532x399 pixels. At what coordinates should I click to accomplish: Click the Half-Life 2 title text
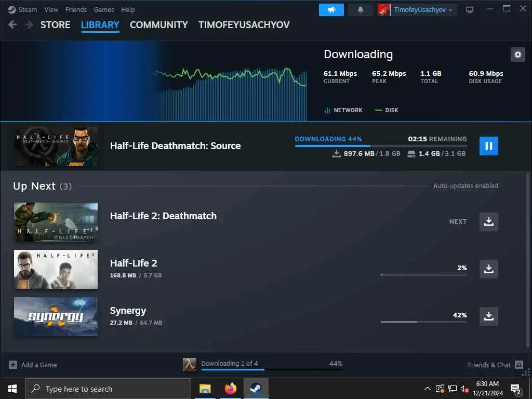tap(134, 263)
